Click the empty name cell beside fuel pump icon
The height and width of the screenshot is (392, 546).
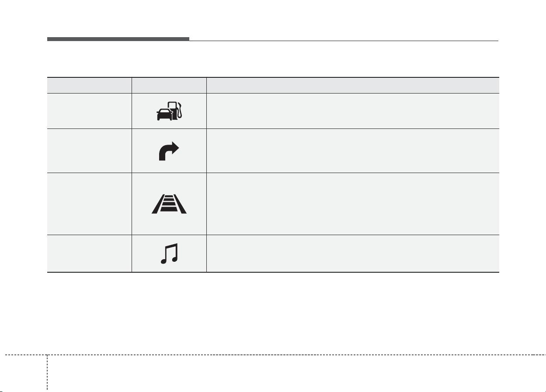90,111
